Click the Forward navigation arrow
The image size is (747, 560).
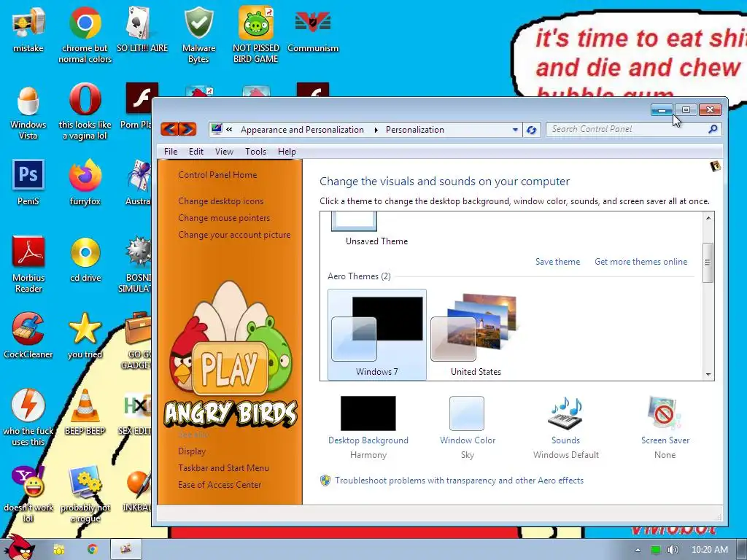(187, 129)
